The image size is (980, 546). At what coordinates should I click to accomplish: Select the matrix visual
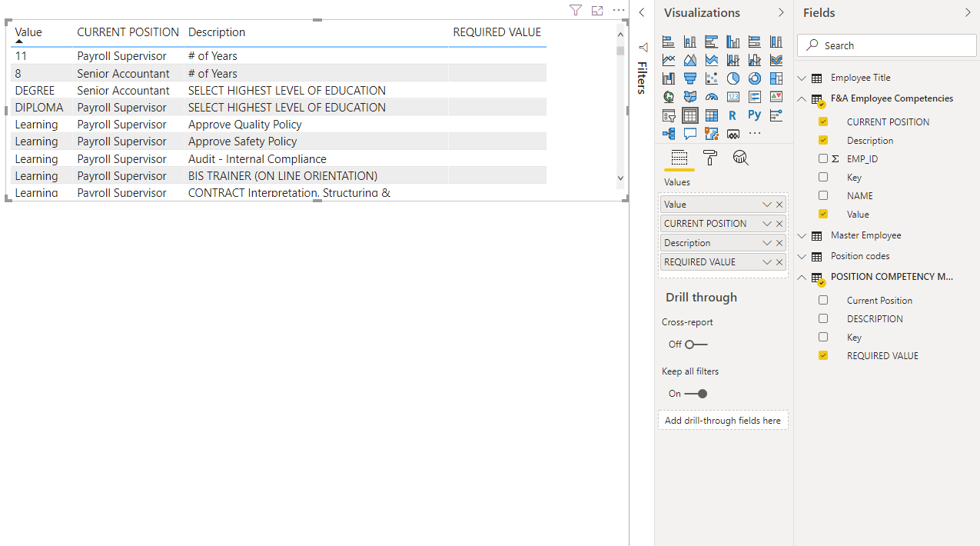(x=712, y=115)
